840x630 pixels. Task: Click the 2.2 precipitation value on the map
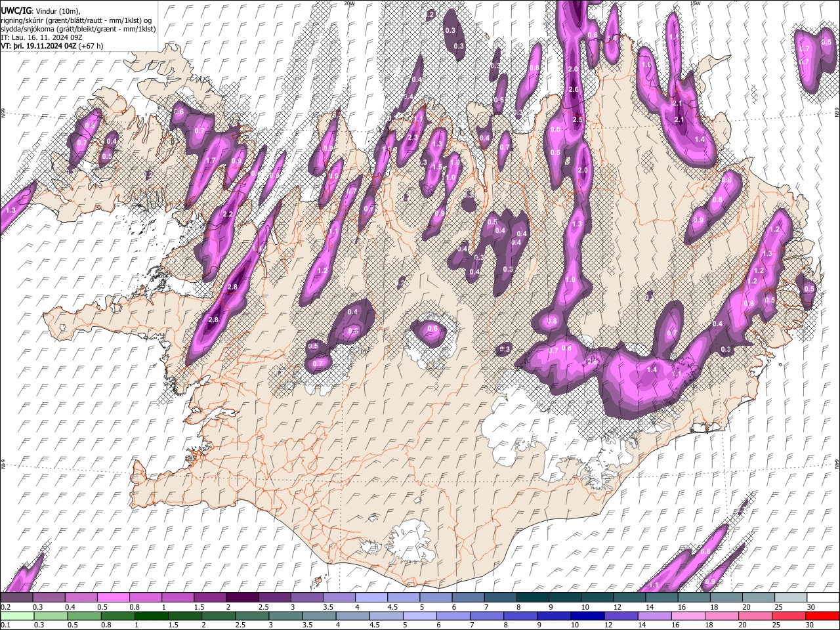[x=228, y=215]
